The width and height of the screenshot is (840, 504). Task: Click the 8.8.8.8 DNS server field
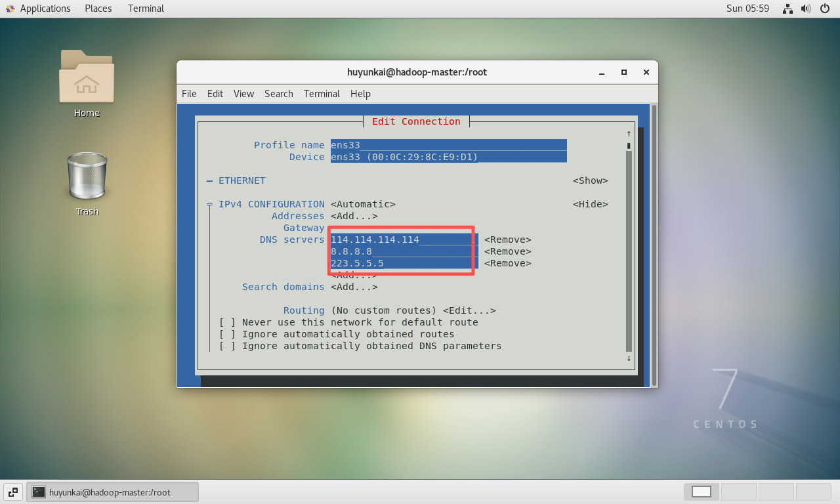point(404,251)
